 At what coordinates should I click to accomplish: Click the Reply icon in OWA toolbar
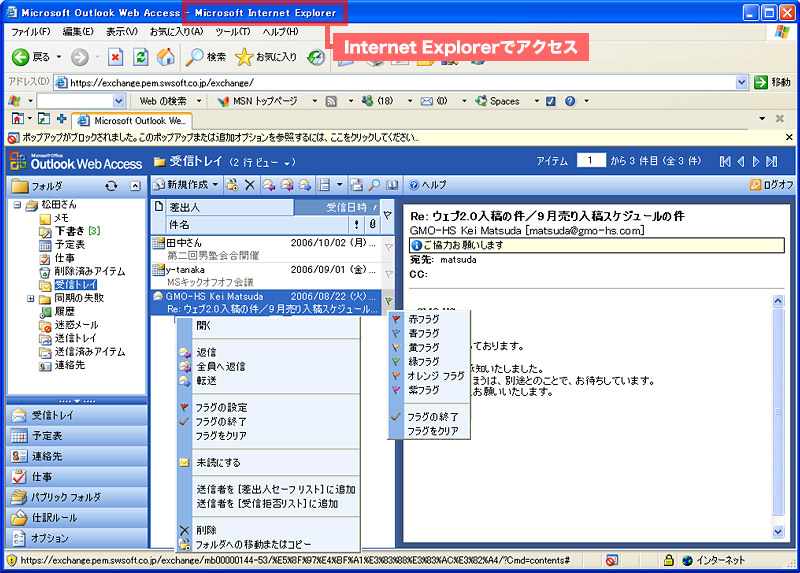point(268,185)
